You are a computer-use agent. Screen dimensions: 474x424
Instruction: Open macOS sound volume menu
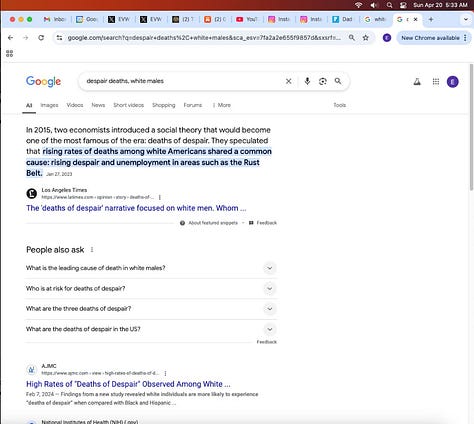tap(374, 5)
